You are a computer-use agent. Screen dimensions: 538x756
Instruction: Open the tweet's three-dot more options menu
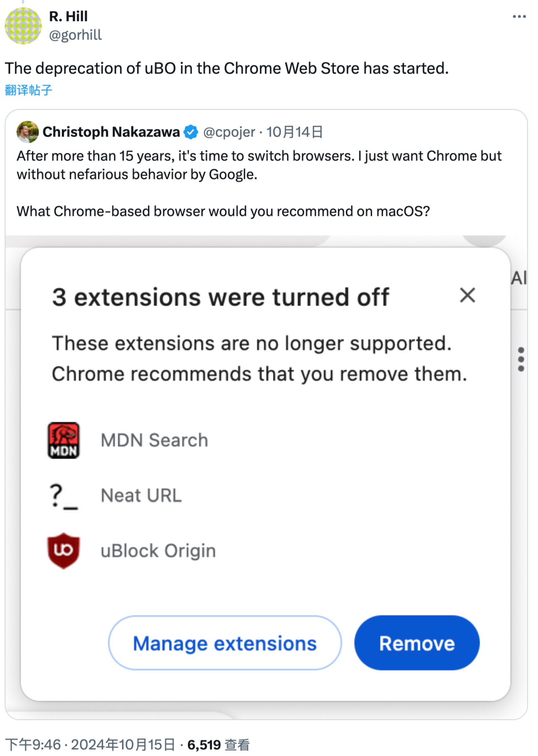coord(519,17)
